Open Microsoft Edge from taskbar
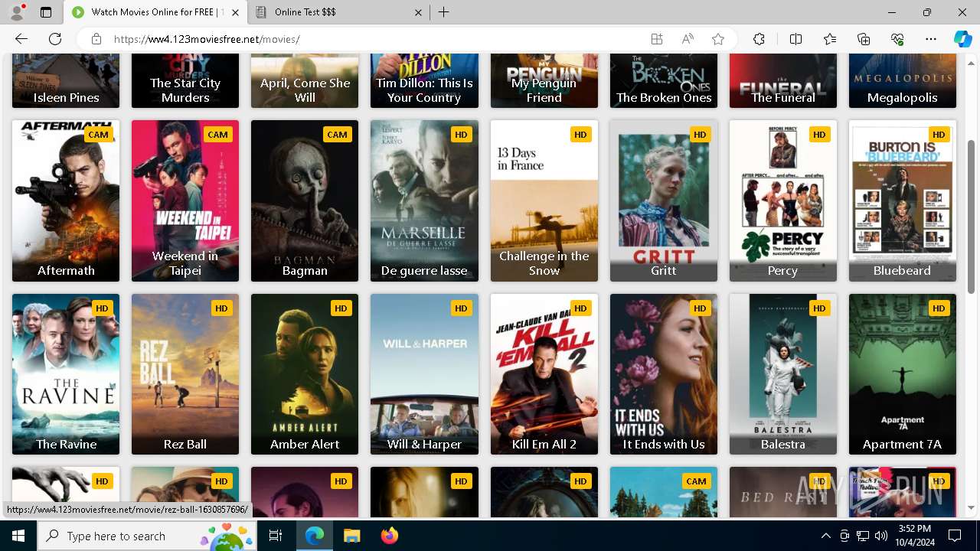 [x=315, y=536]
